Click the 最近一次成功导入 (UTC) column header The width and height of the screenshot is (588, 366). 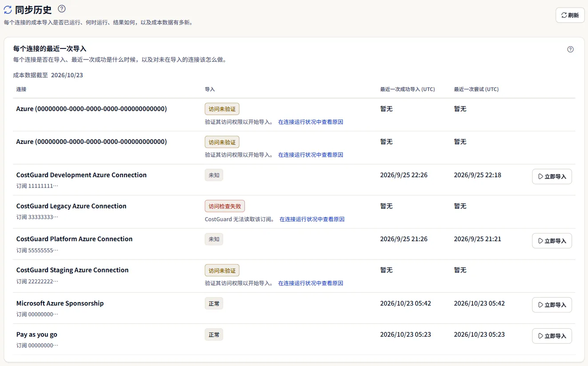coord(408,89)
